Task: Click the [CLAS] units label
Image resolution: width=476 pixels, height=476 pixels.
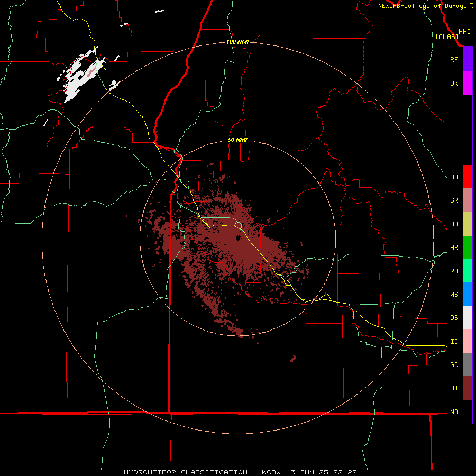Action: [447, 37]
